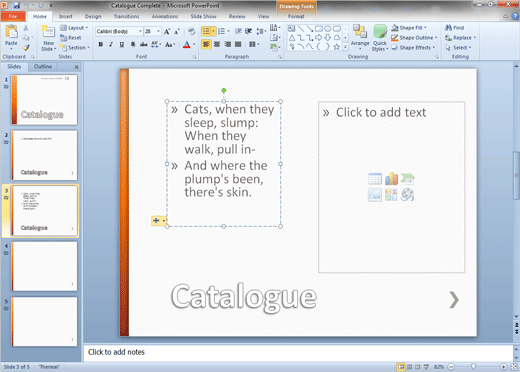520x372 pixels.
Task: Click the Find binoculars icon
Action: click(x=449, y=28)
